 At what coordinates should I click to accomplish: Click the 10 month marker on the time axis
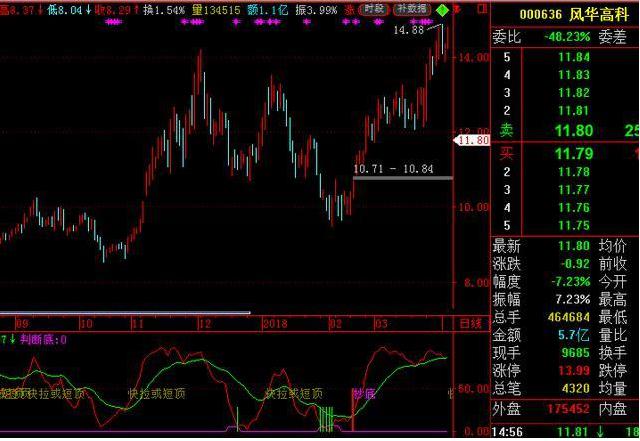86,324
